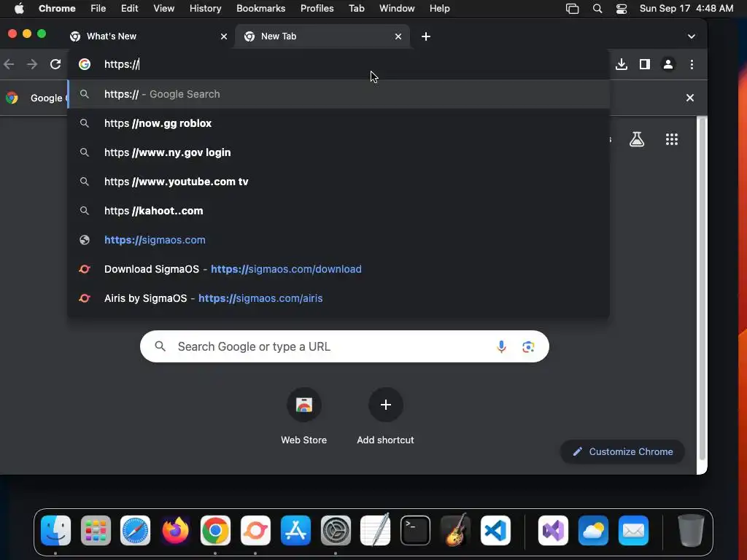Open the Profiles menu
Screen dimensions: 747x560
[x=317, y=8]
